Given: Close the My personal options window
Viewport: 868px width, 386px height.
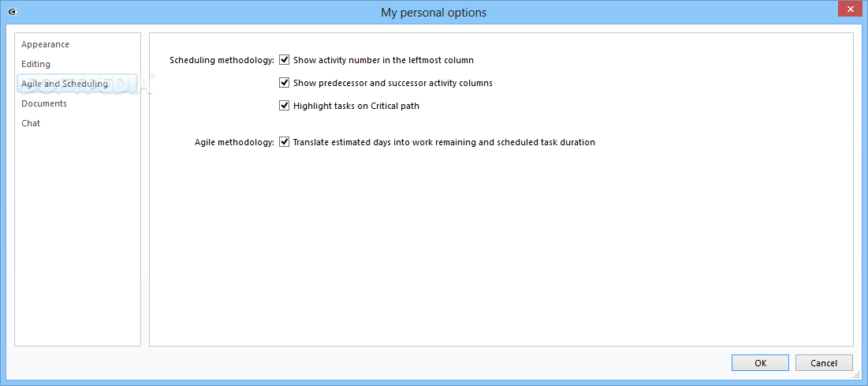Looking at the screenshot, I should pyautogui.click(x=848, y=9).
